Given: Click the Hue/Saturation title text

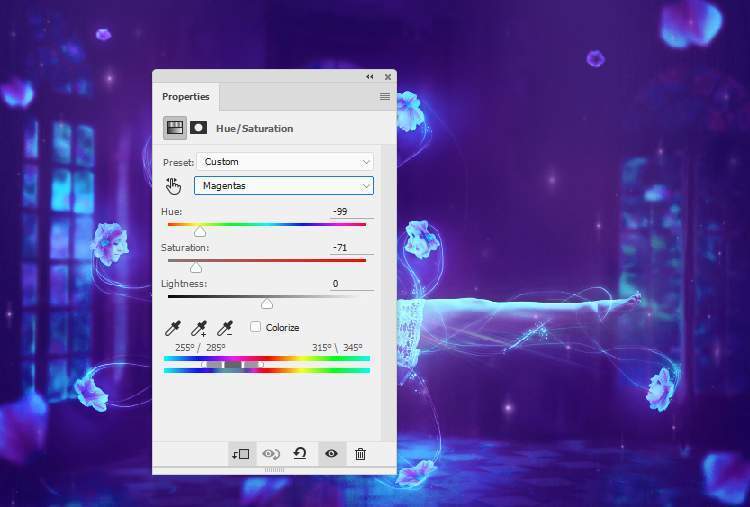Looking at the screenshot, I should point(254,129).
